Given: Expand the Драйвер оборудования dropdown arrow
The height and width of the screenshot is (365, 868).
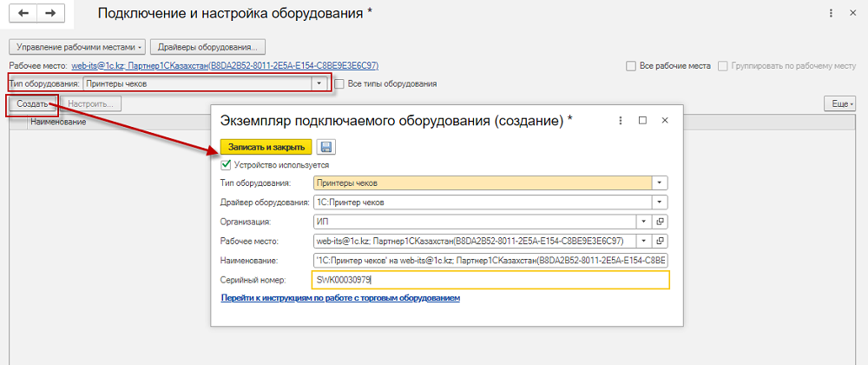Looking at the screenshot, I should (660, 202).
